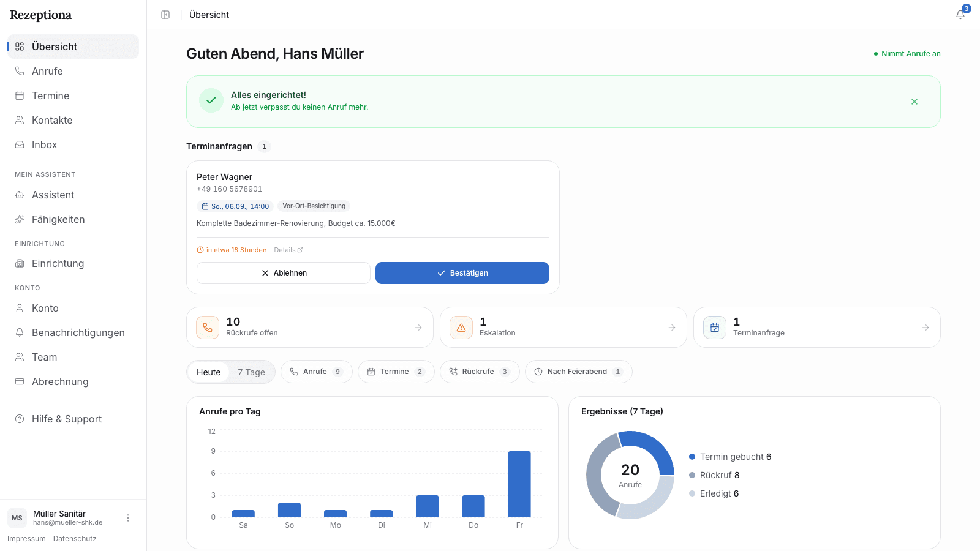
Task: Open Details link of Terminanfrage
Action: (288, 250)
